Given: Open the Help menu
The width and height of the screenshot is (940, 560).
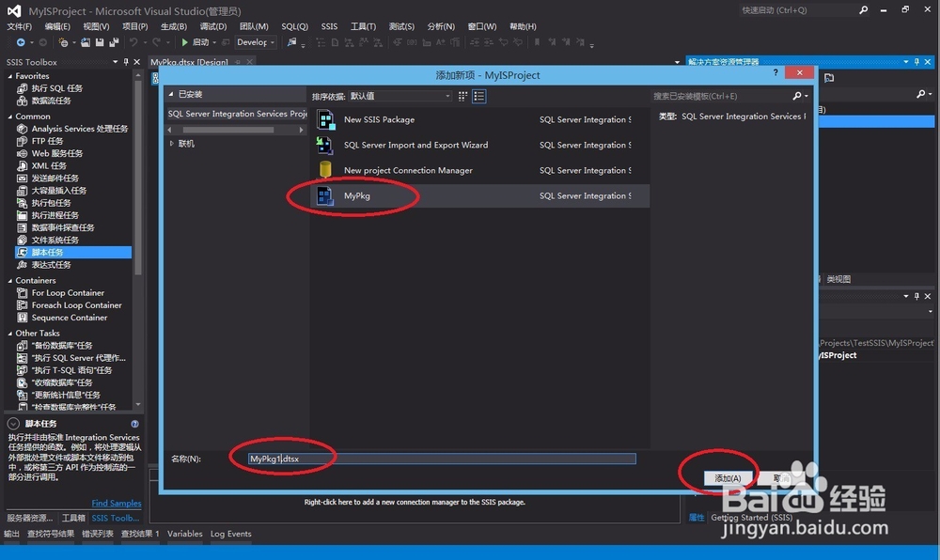Looking at the screenshot, I should [x=523, y=26].
